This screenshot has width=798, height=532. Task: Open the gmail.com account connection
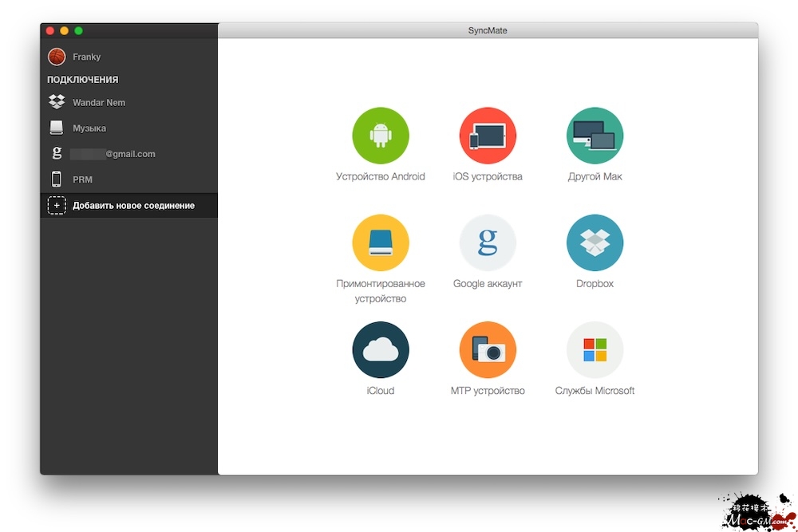[x=112, y=154]
